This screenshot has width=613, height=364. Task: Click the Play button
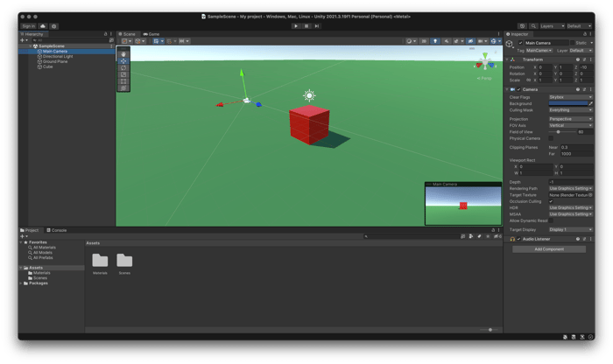pos(296,26)
